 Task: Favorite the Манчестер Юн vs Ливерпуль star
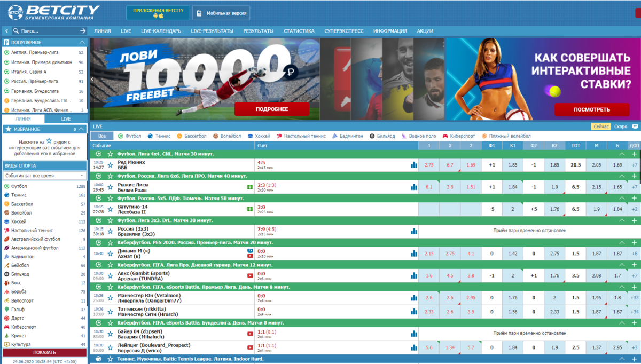[111, 298]
